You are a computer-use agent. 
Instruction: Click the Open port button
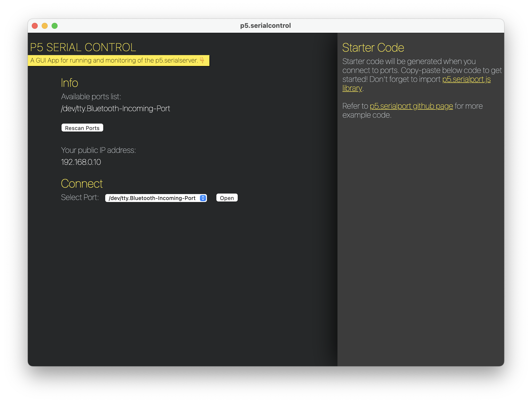[227, 198]
